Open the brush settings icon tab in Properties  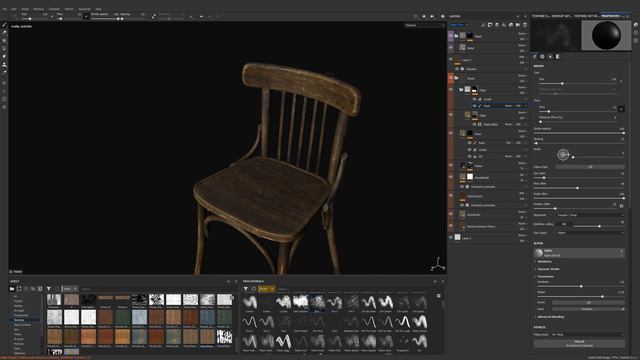pyautogui.click(x=535, y=56)
